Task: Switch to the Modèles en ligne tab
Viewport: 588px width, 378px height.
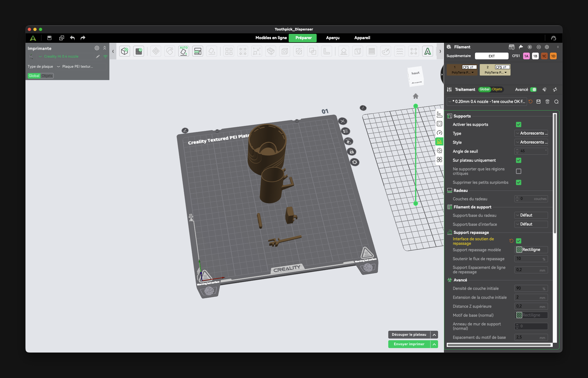Action: pos(271,38)
